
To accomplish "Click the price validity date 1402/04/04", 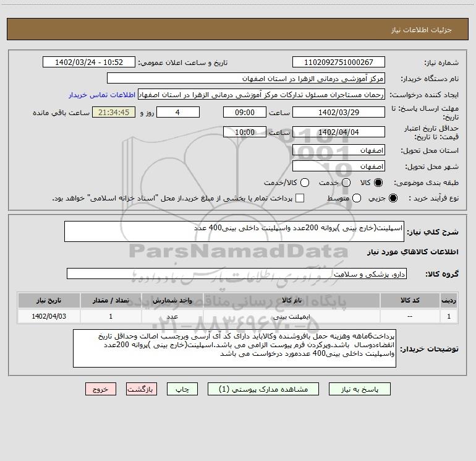I will click(339, 132).
